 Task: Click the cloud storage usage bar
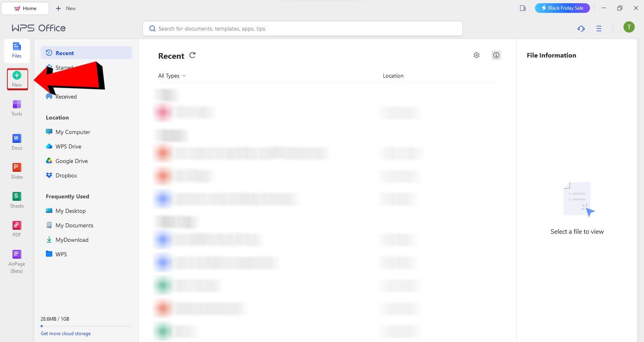pyautogui.click(x=86, y=326)
